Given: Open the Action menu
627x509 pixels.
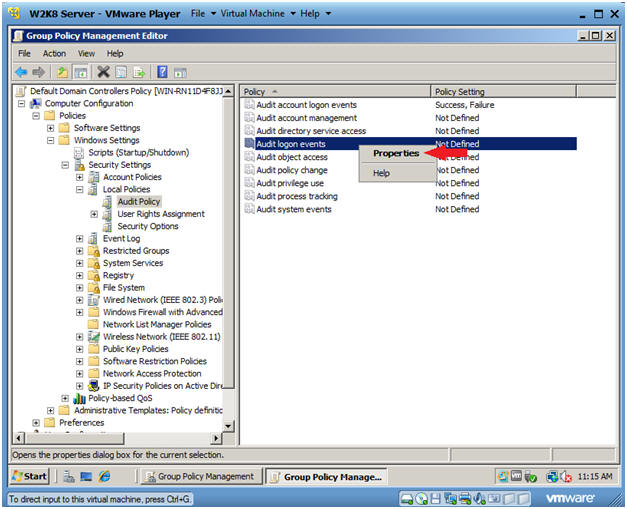Looking at the screenshot, I should click(54, 54).
